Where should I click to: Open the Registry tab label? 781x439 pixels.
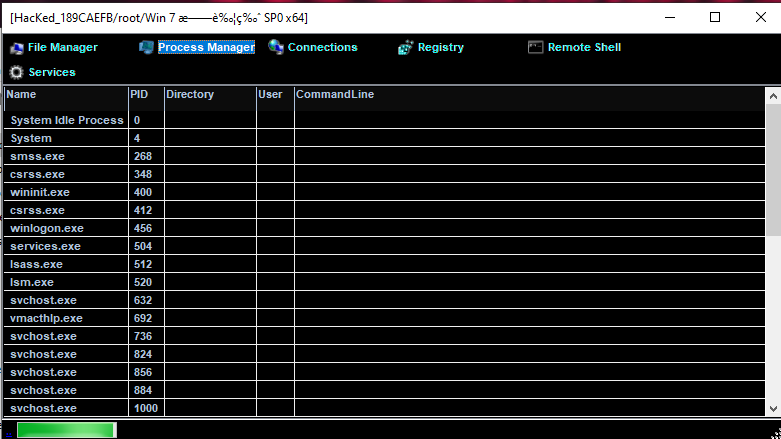pos(440,47)
